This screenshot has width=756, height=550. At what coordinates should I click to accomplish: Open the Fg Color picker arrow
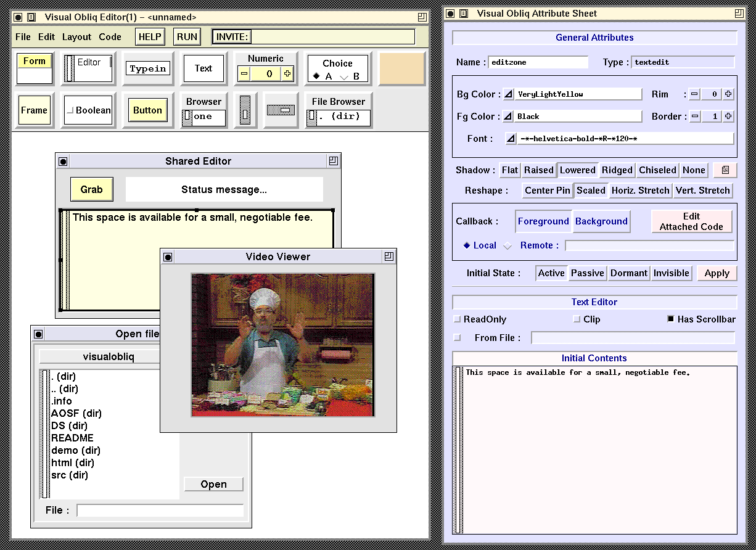508,116
